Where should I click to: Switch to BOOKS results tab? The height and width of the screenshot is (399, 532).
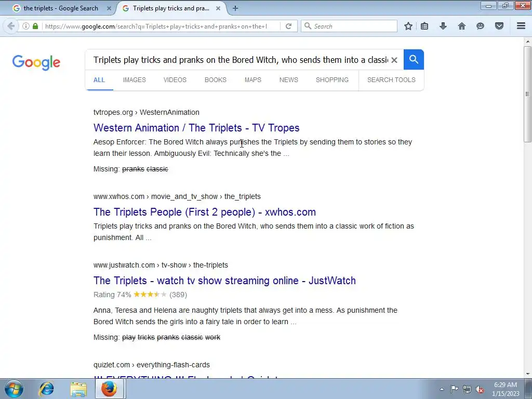pos(216,79)
